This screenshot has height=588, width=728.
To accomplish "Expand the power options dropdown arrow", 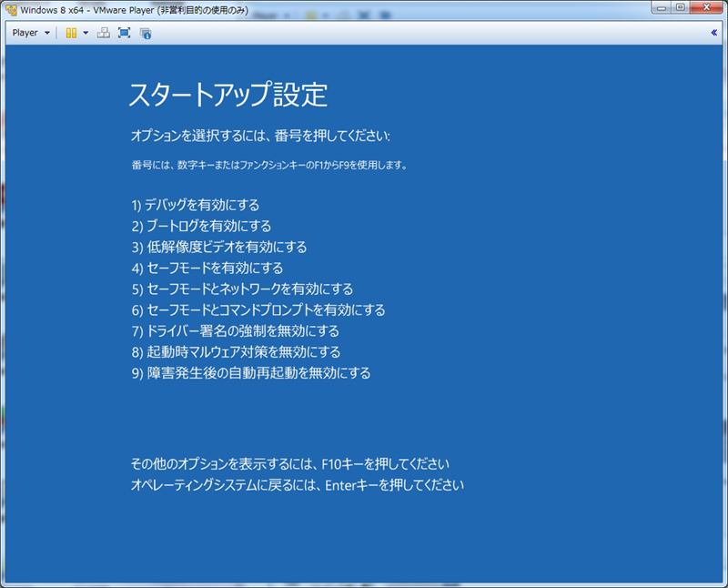I will point(86,33).
